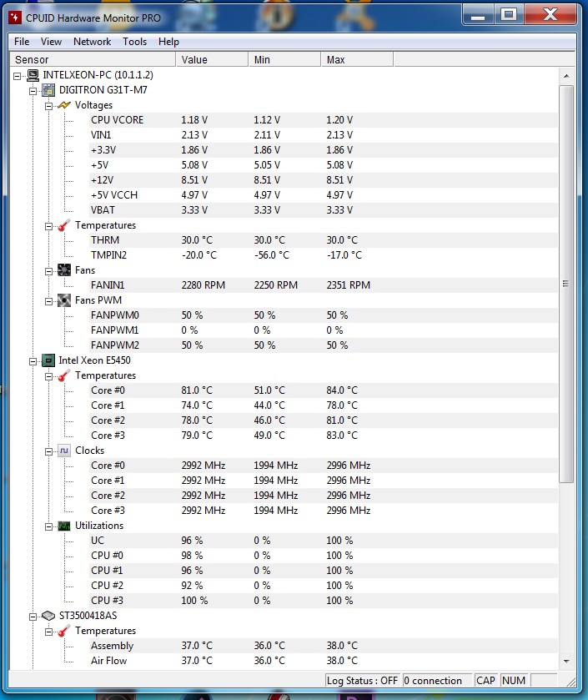The width and height of the screenshot is (588, 700).
Task: Open the Help menu
Action: pos(168,42)
